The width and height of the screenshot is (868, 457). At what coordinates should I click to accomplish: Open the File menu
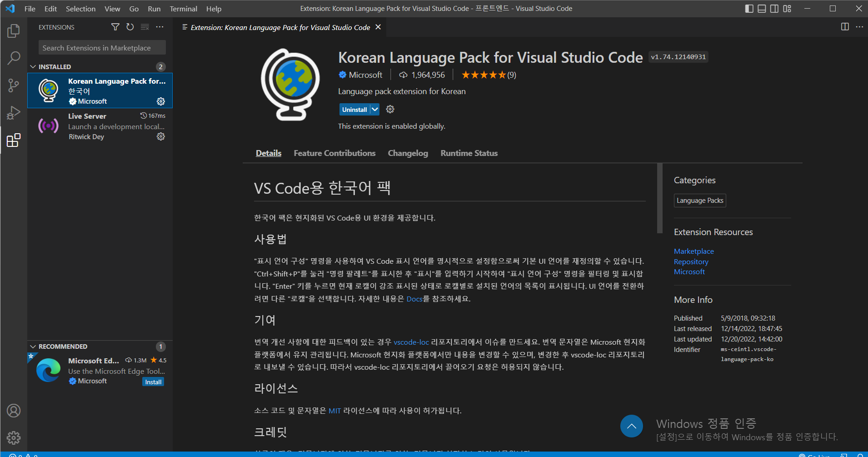tap(30, 9)
